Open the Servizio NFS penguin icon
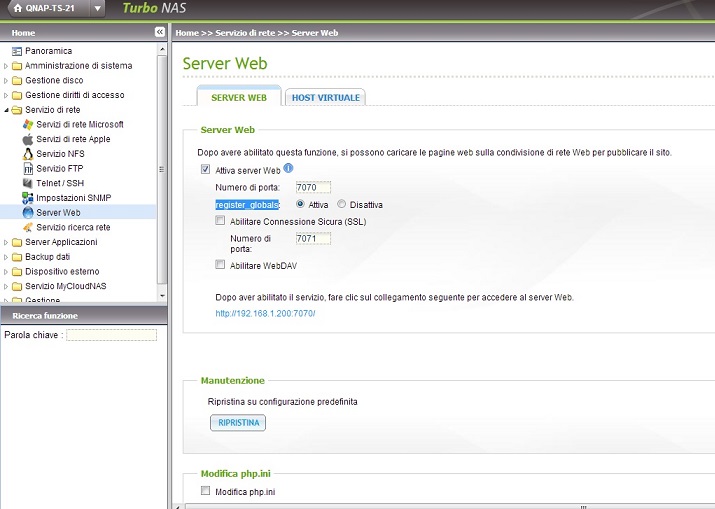 click(x=28, y=154)
